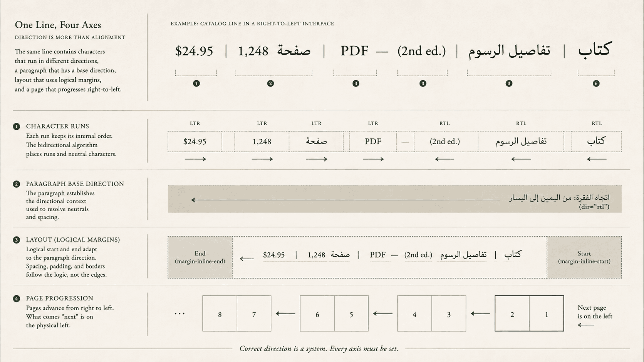The width and height of the screenshot is (644, 362).
Task: Click the $24.95 box in the Character Runs row
Action: [195, 142]
